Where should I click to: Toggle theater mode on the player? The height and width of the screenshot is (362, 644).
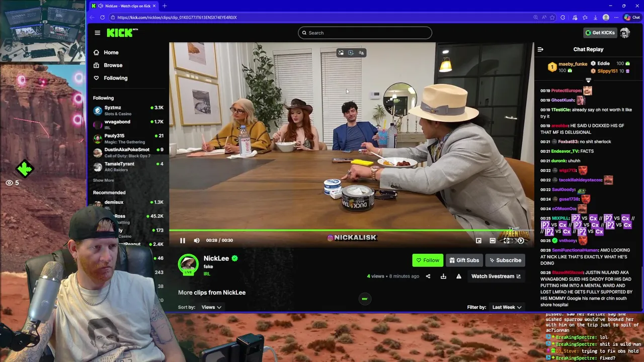click(x=493, y=240)
